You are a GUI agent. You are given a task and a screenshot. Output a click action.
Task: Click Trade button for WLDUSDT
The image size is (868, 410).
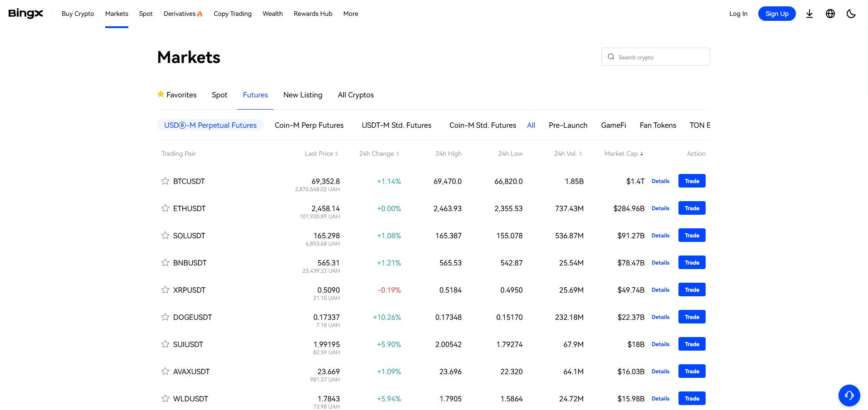692,398
